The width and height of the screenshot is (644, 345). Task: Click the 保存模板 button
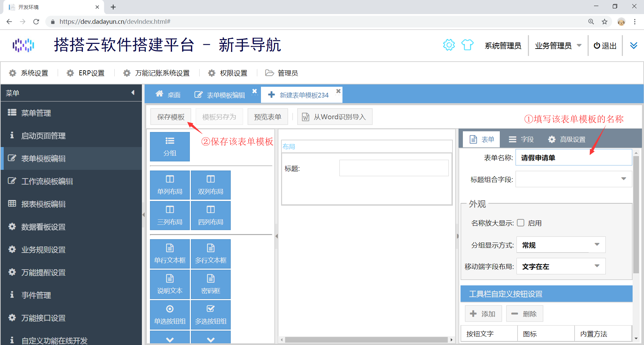[171, 117]
